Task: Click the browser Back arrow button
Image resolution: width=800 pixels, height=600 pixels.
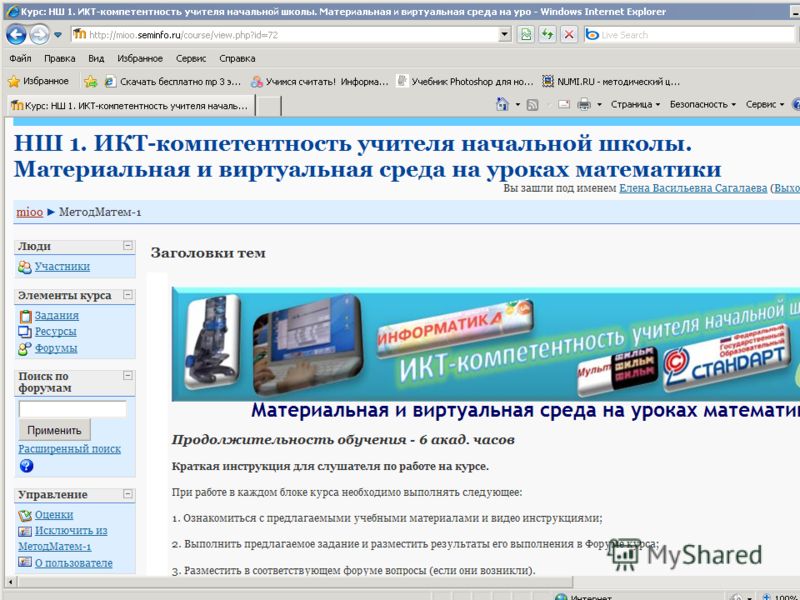Action: pyautogui.click(x=16, y=35)
